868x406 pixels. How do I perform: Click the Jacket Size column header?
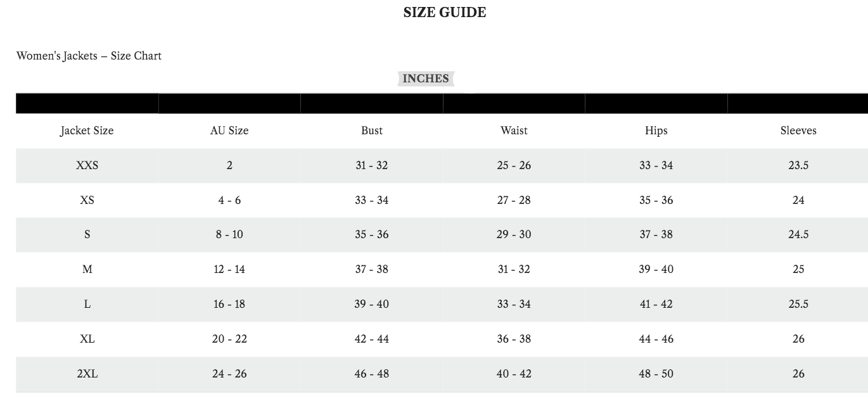[87, 130]
